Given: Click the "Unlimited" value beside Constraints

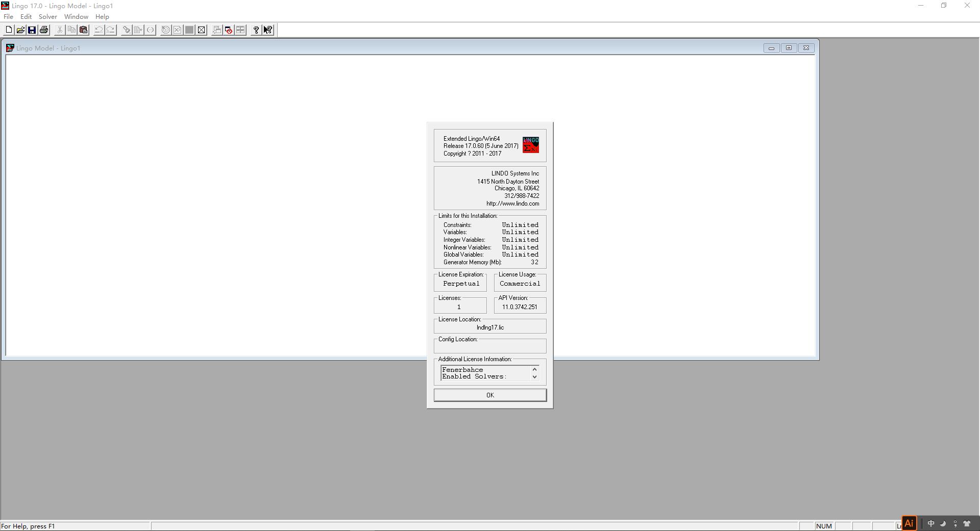Looking at the screenshot, I should point(520,225).
